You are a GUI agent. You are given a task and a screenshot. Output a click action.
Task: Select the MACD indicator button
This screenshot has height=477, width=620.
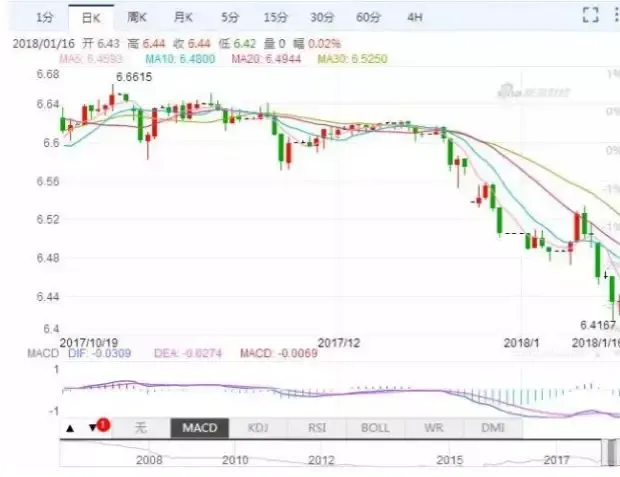coord(200,428)
